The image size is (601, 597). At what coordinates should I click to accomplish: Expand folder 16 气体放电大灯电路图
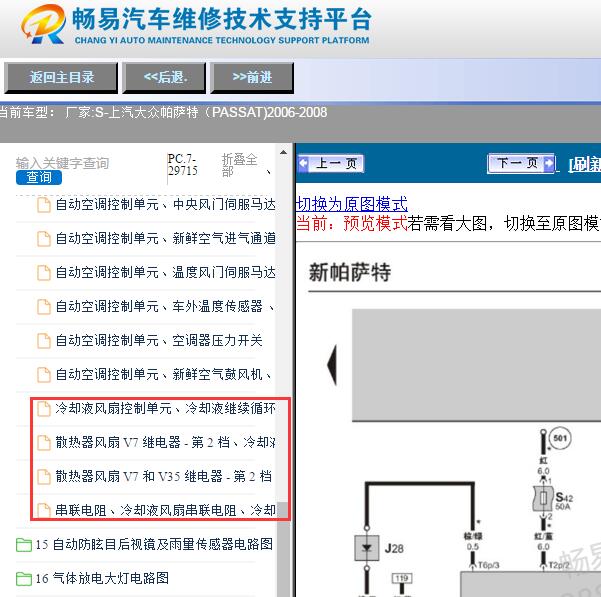pyautogui.click(x=102, y=578)
